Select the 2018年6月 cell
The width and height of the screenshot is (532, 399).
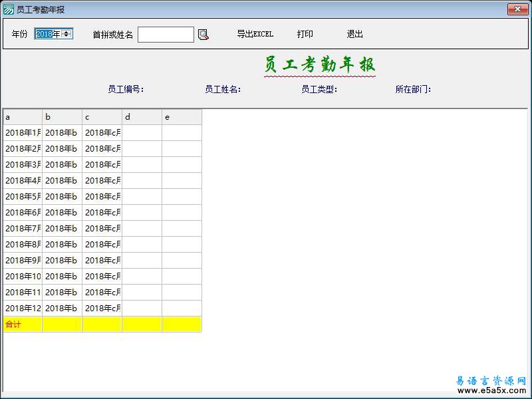click(x=23, y=212)
